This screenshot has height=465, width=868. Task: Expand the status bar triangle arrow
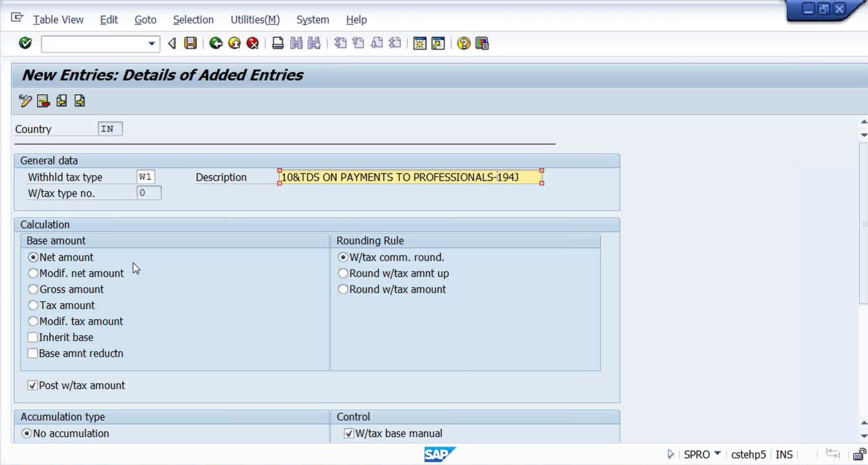[671, 454]
